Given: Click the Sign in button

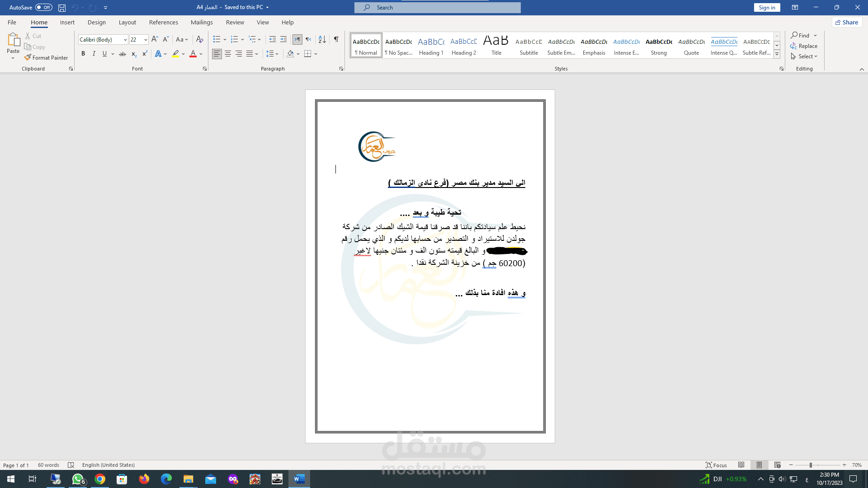Looking at the screenshot, I should 767,7.
